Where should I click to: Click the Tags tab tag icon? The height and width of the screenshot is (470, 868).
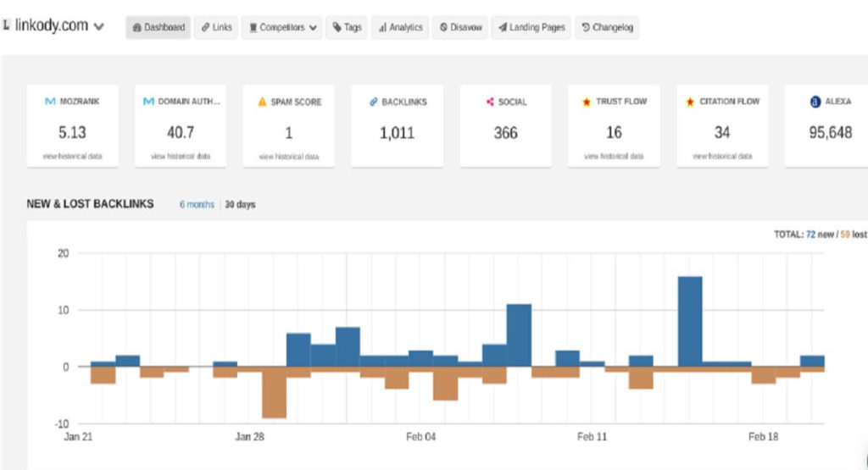[x=337, y=27]
